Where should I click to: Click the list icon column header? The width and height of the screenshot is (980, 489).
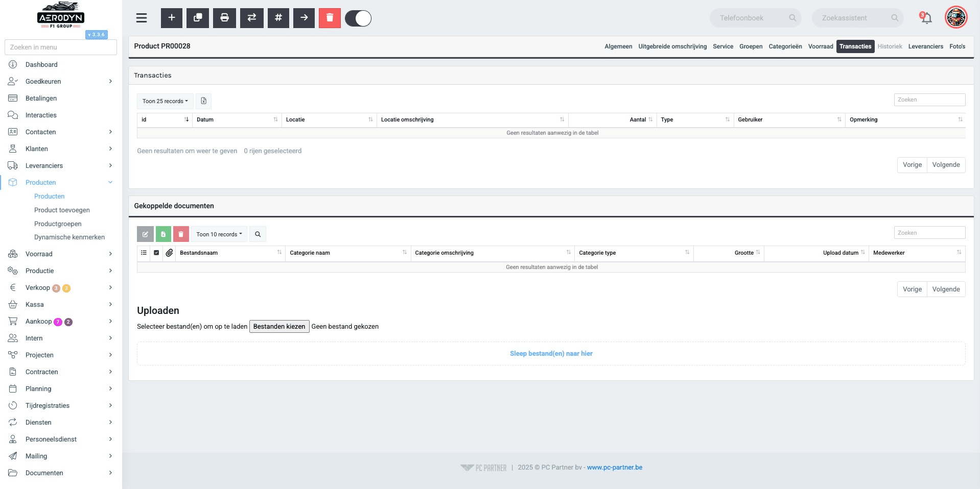tap(144, 253)
